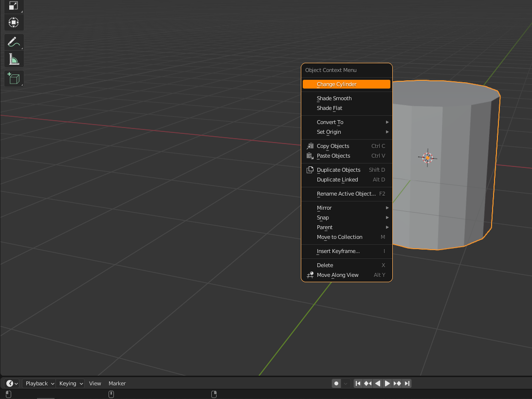This screenshot has height=399, width=532.
Task: Play the animation in reverse
Action: click(378, 383)
